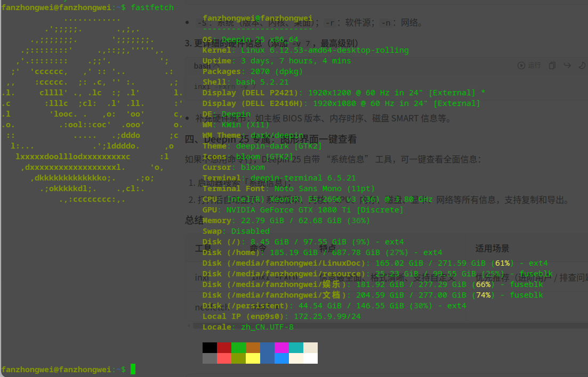Select the 'Packages: 2070 (dpkg)' line
The height and width of the screenshot is (377, 588).
252,71
